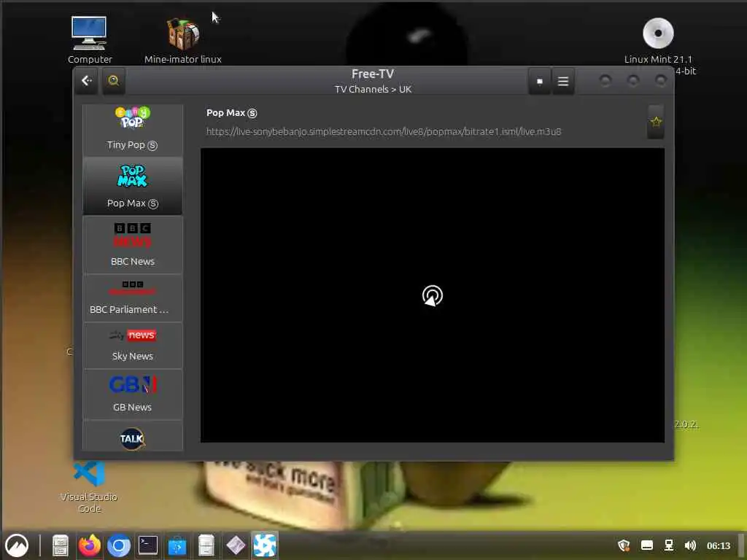Open Mine-imator linux desktop icon
Image resolution: width=747 pixels, height=560 pixels.
click(183, 40)
